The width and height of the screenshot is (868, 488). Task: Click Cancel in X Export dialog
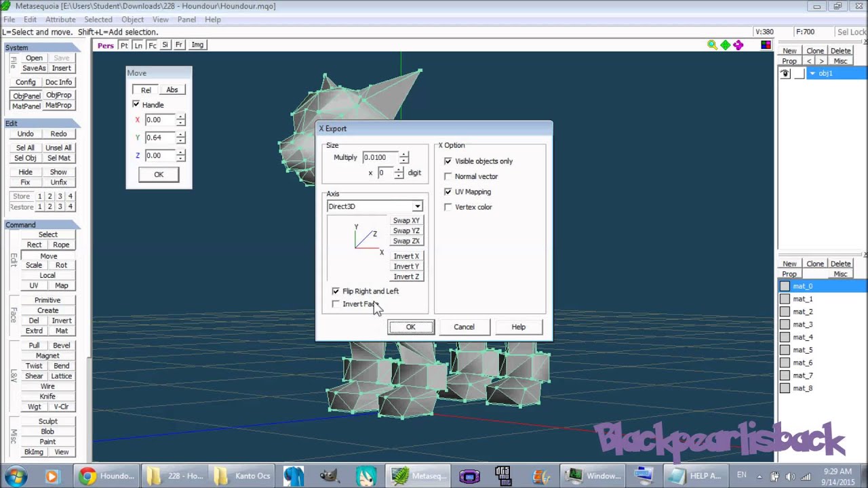464,327
